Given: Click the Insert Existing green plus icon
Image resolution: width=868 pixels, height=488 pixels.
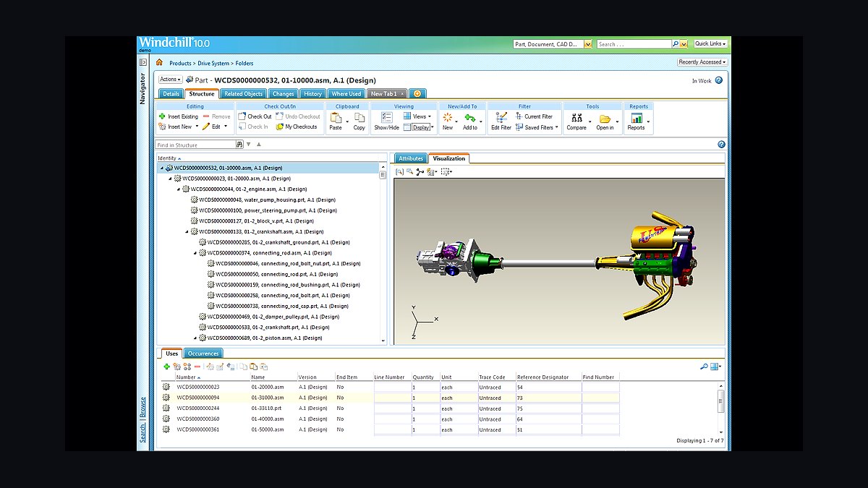Looking at the screenshot, I should (162, 116).
